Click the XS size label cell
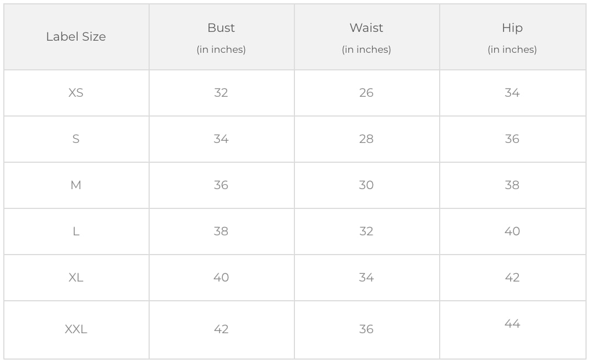 76,93
